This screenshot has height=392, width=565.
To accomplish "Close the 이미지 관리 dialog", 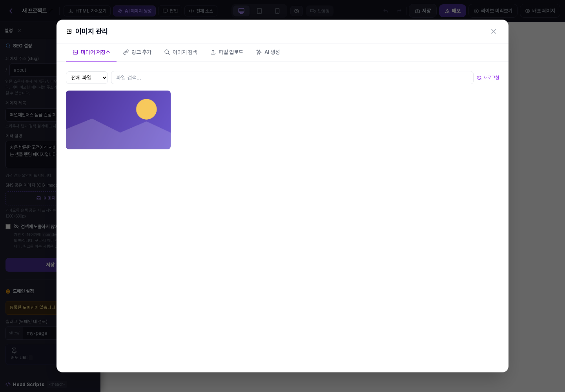I will tap(494, 31).
